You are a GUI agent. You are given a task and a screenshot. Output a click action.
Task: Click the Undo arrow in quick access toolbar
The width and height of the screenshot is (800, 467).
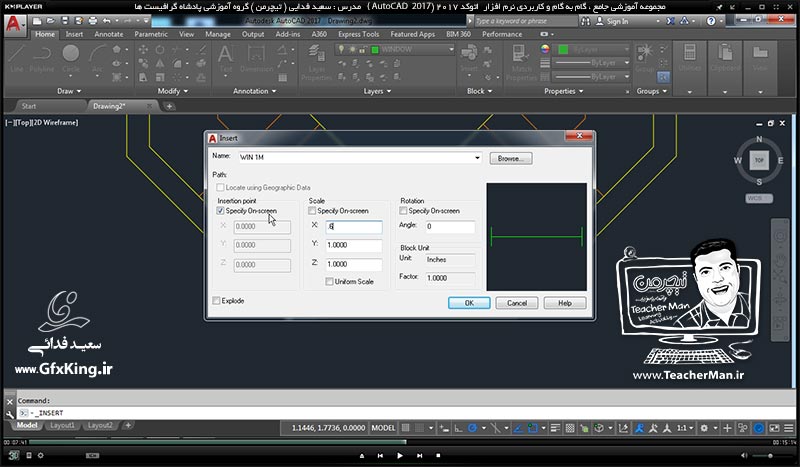coord(106,21)
